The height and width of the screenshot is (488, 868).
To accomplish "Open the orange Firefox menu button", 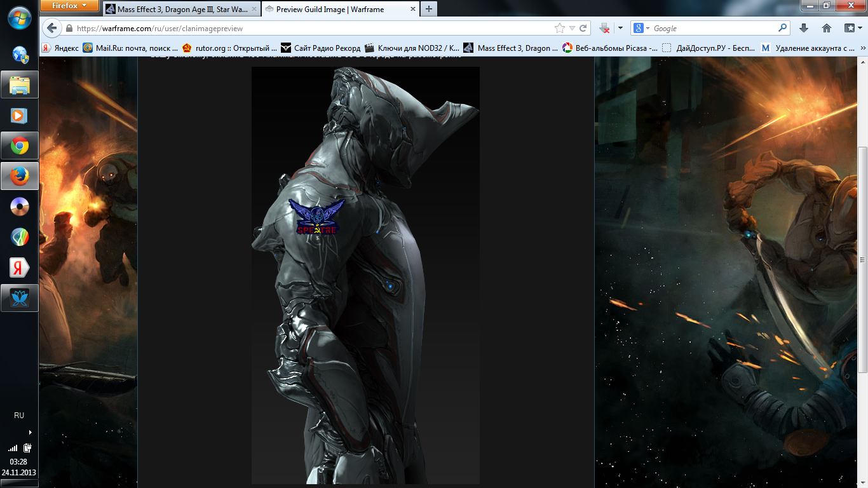I will [x=69, y=6].
